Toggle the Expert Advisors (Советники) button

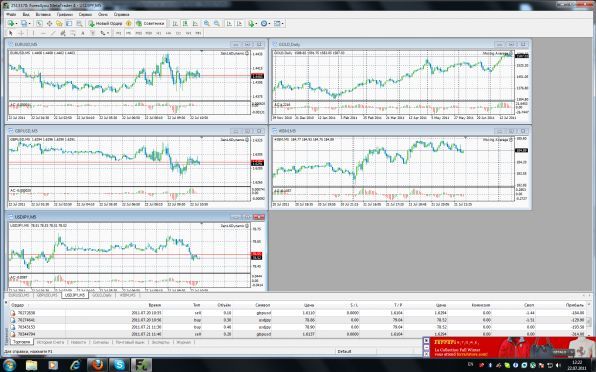click(x=151, y=24)
